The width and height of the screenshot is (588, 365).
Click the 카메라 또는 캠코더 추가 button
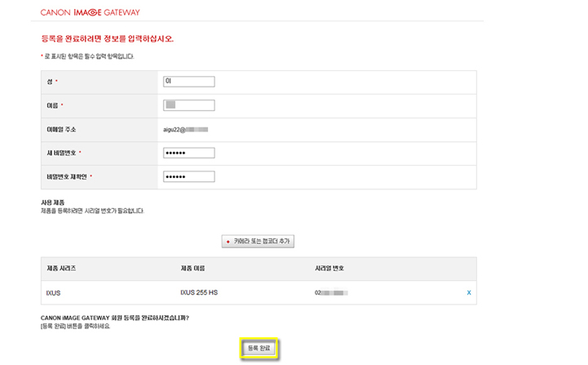click(258, 242)
